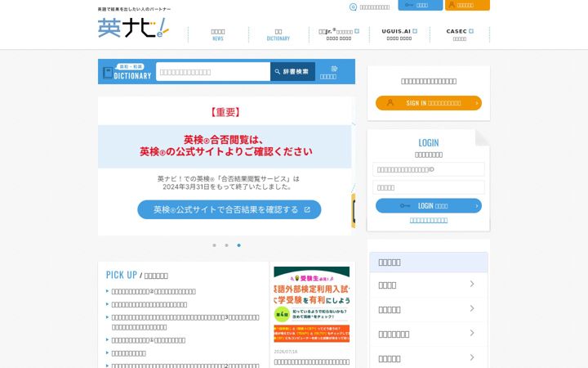Screen dimensions: 588x368
Task: Open the CASEC navigation link
Action: [459, 34]
